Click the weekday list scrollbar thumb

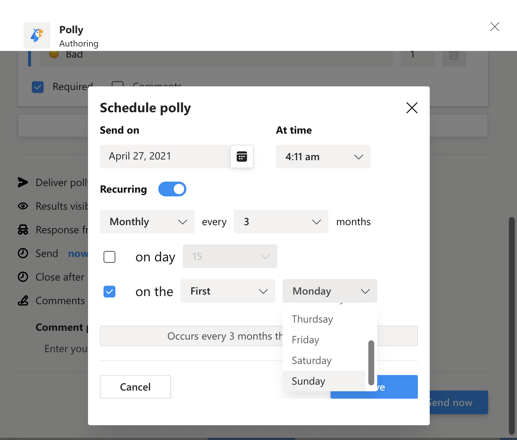371,363
